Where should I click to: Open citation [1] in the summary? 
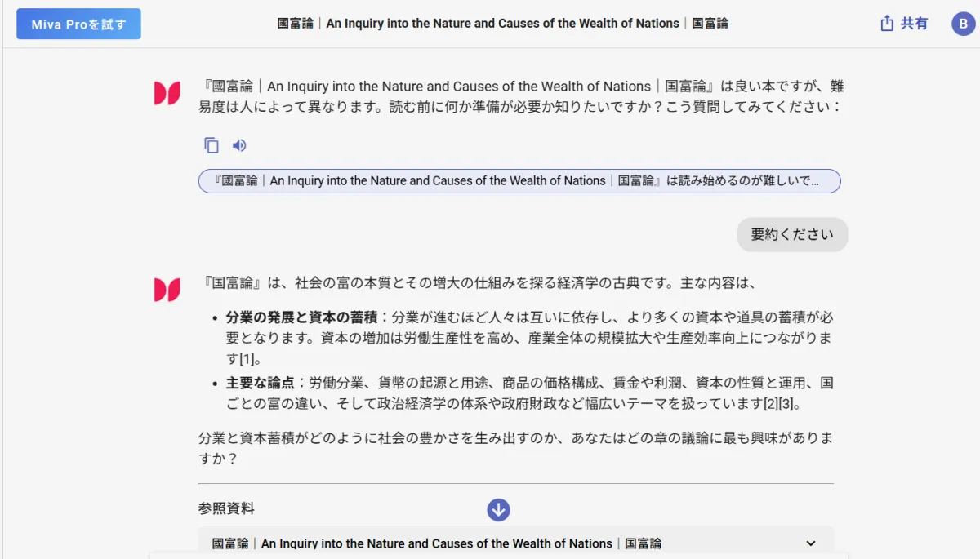249,359
